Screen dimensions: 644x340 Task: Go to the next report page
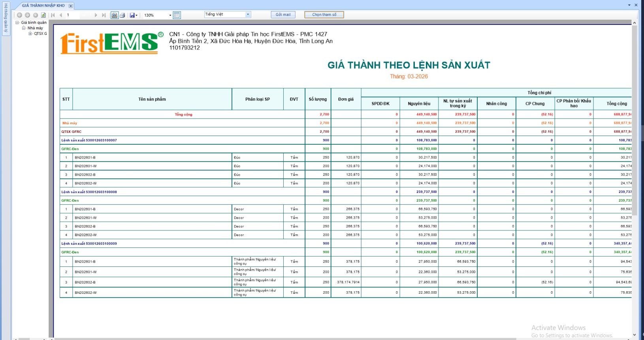[x=96, y=15]
